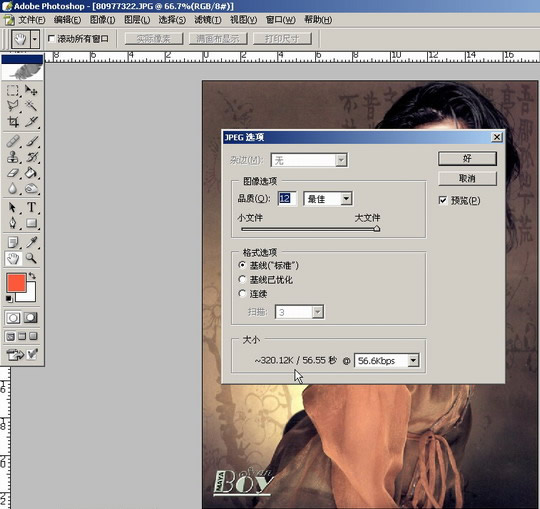Viewport: 540px width, 509px height.
Task: Select the Notes tool
Action: coord(13,242)
